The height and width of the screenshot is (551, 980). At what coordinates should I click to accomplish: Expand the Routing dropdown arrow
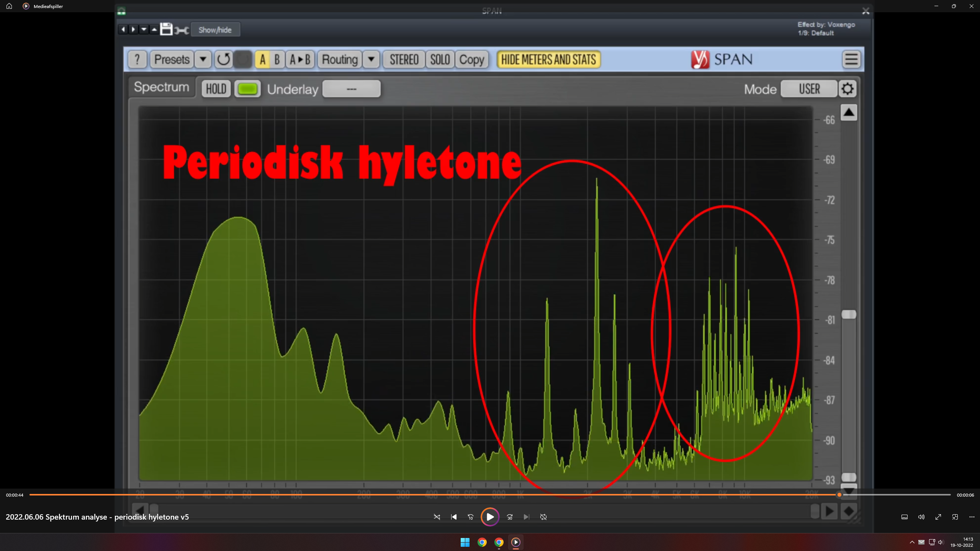point(371,60)
